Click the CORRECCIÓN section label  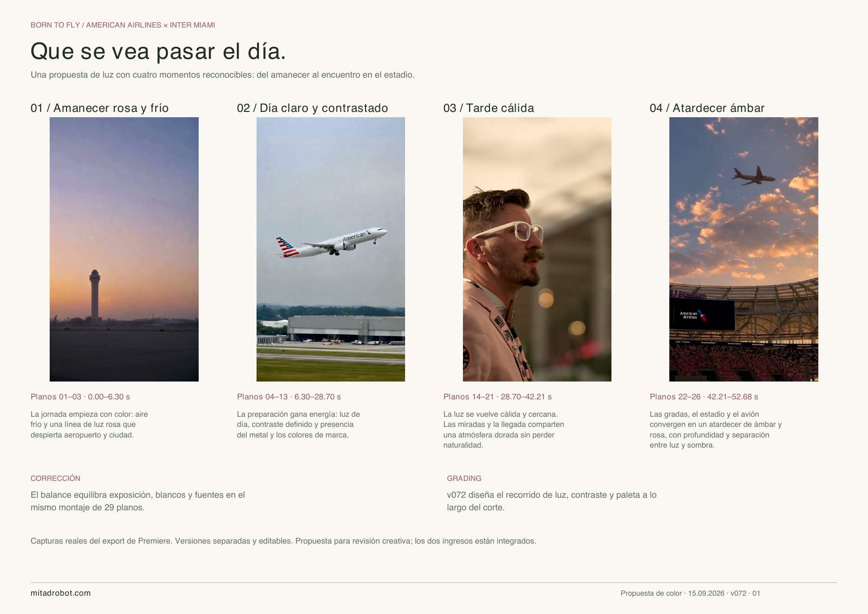click(55, 478)
